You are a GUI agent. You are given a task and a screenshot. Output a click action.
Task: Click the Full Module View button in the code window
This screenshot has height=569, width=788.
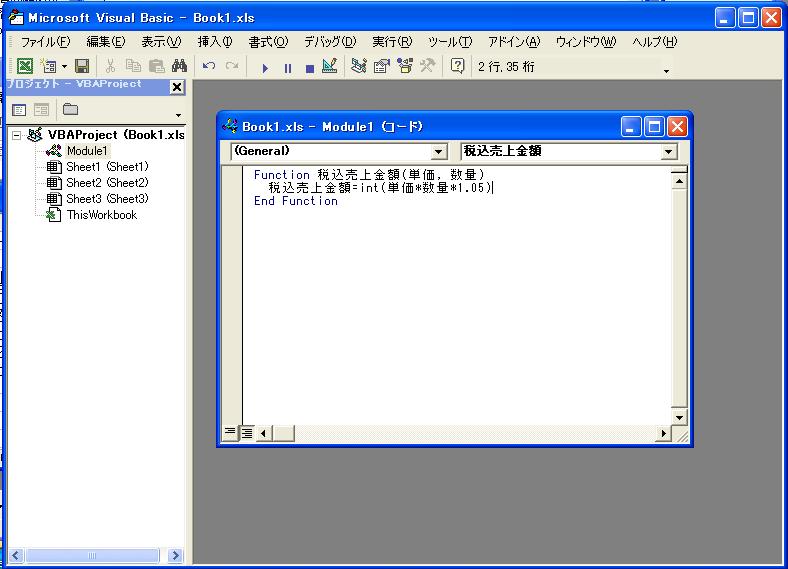tap(247, 432)
